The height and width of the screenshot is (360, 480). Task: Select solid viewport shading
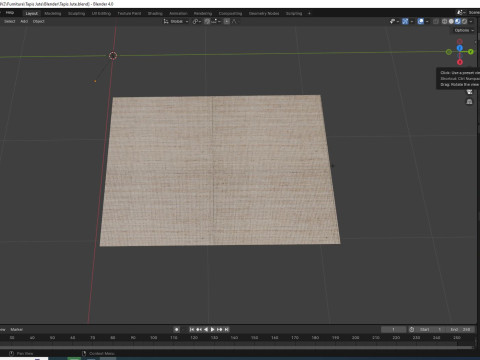click(451, 21)
